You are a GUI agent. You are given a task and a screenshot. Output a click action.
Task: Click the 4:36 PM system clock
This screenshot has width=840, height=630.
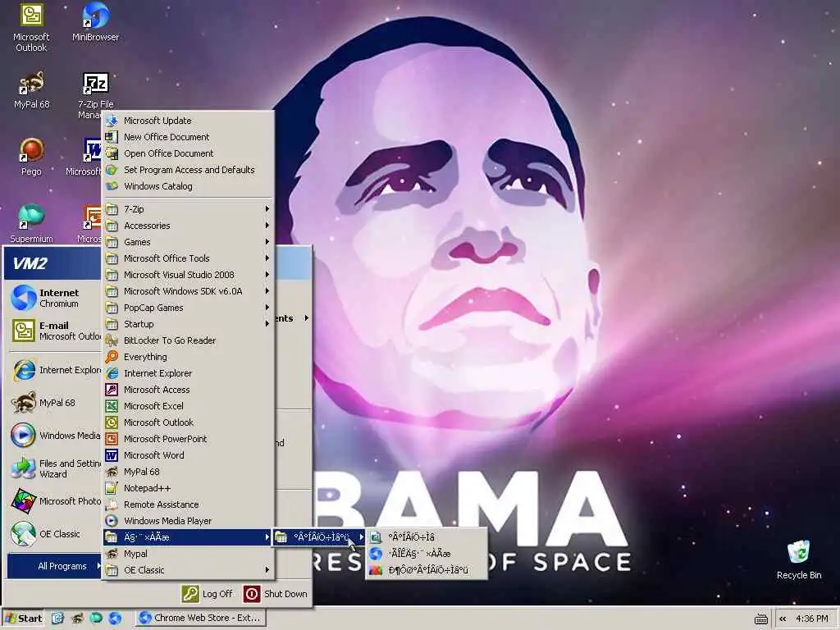pyautogui.click(x=811, y=619)
